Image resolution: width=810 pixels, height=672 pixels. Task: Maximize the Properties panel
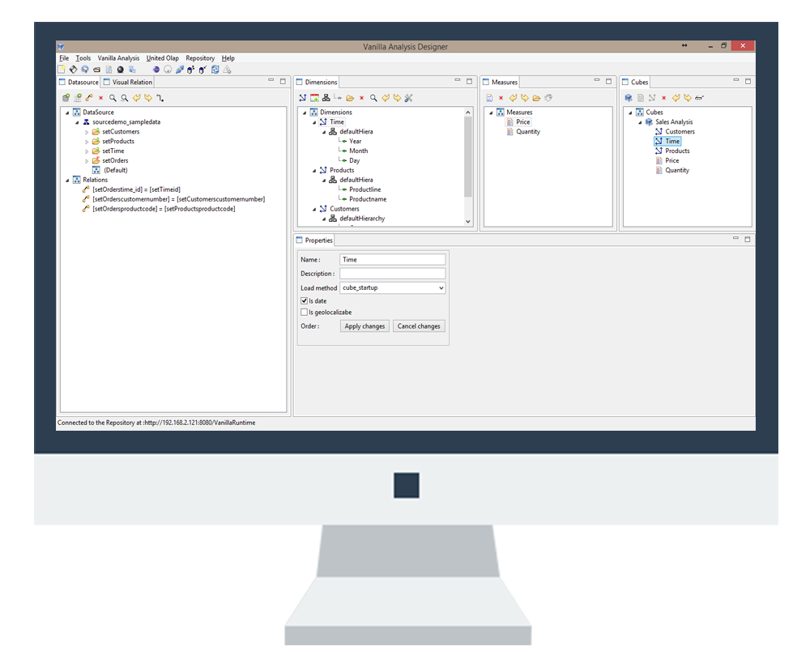(x=748, y=239)
